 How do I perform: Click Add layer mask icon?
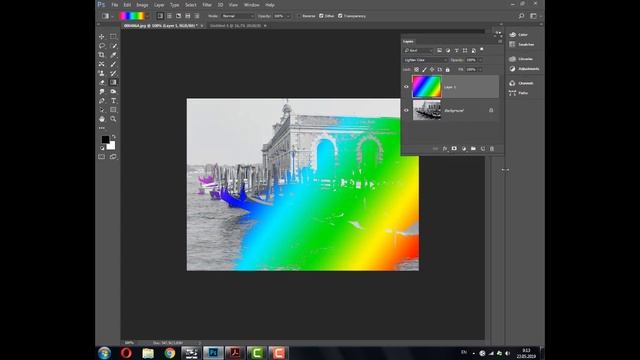pyautogui.click(x=454, y=149)
